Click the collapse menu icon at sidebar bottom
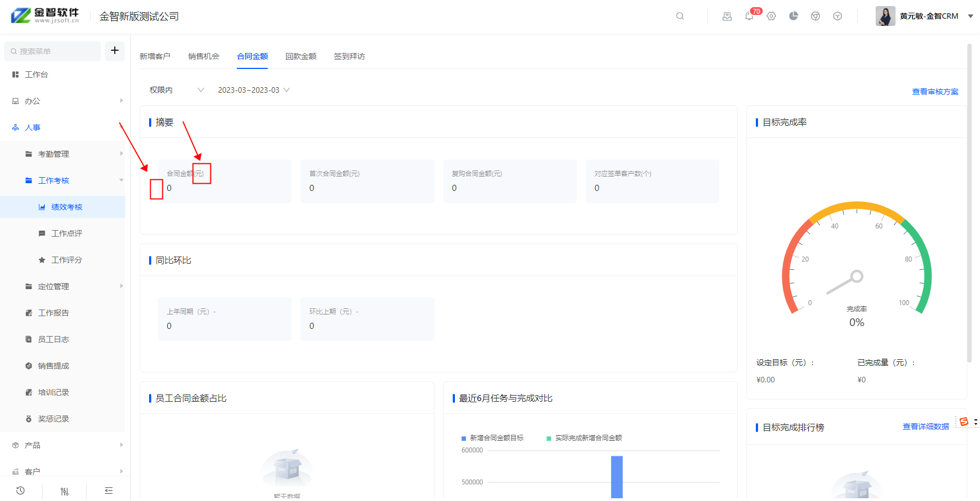 109,491
